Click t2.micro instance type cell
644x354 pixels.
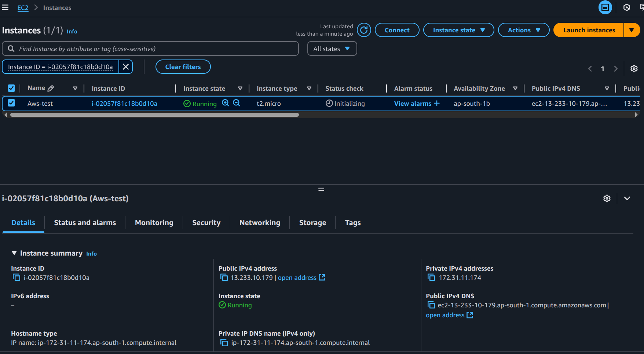click(269, 104)
